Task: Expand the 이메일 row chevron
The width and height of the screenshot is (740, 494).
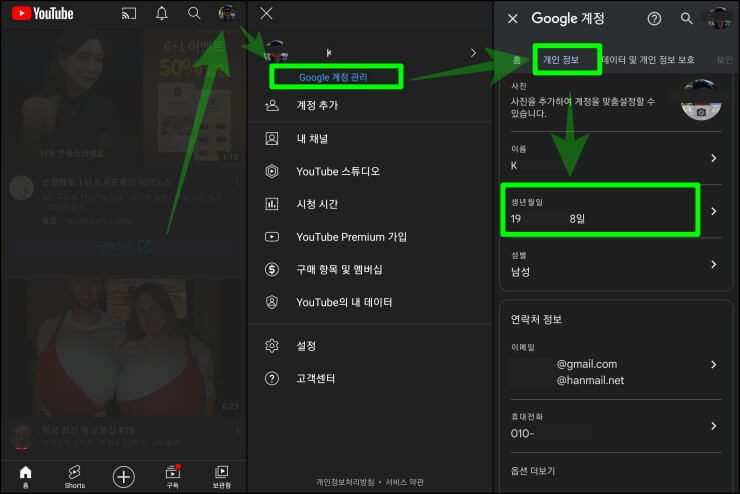Action: [714, 364]
